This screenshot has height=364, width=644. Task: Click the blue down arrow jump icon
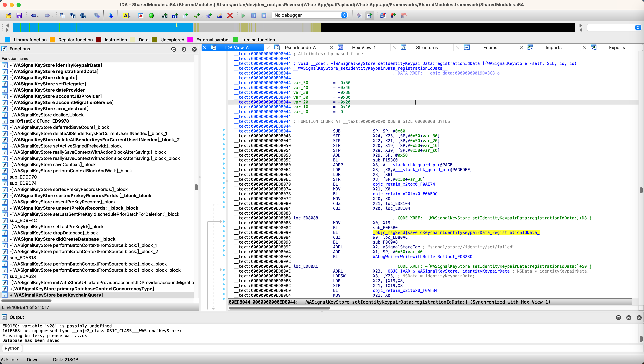click(110, 16)
